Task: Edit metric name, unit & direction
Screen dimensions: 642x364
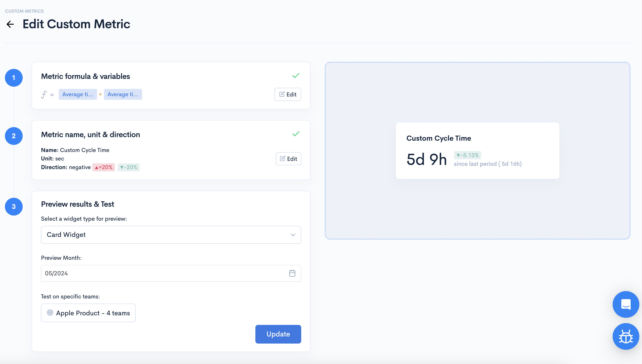Action: [x=288, y=159]
